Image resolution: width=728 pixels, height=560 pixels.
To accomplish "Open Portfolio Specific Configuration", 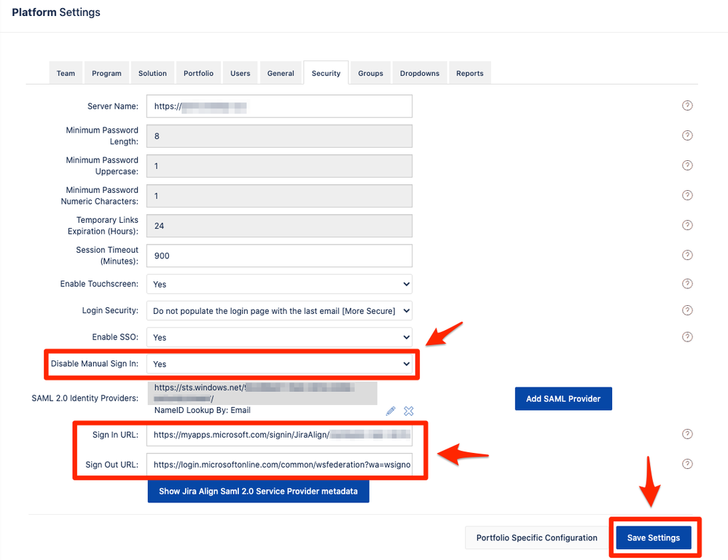I will click(x=536, y=537).
